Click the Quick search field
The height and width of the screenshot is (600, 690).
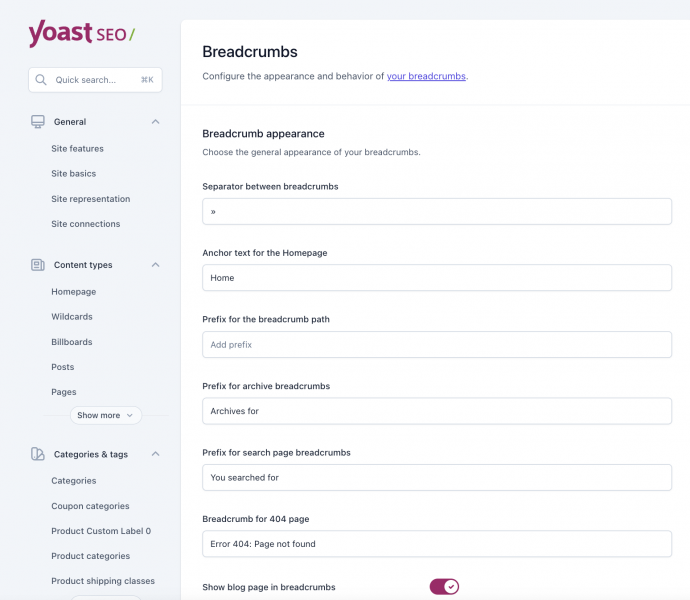coord(95,80)
